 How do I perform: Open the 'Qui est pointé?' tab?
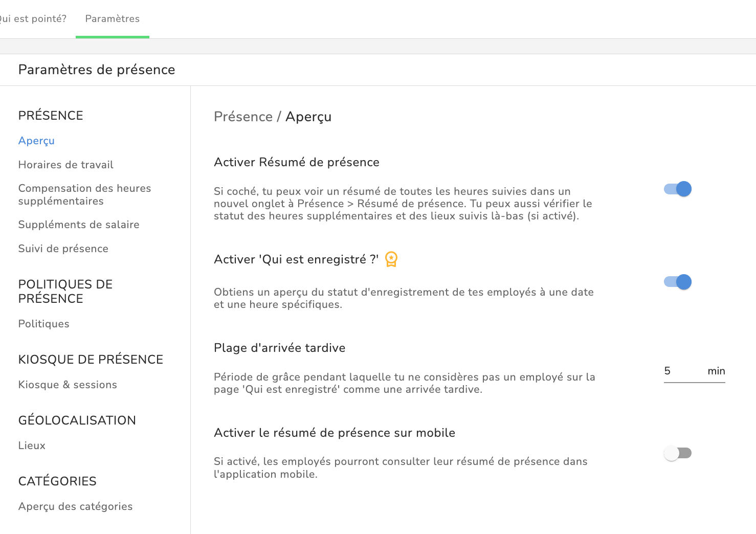(33, 19)
